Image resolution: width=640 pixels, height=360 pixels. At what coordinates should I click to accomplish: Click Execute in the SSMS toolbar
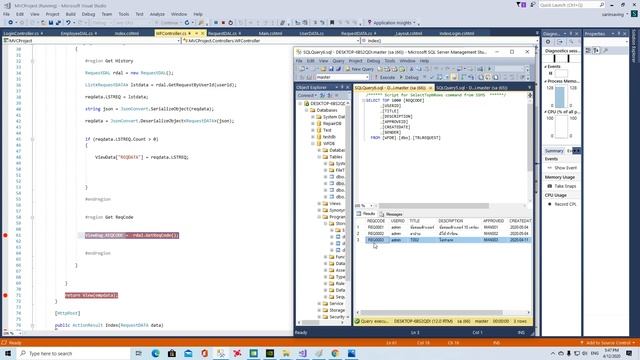pos(384,77)
